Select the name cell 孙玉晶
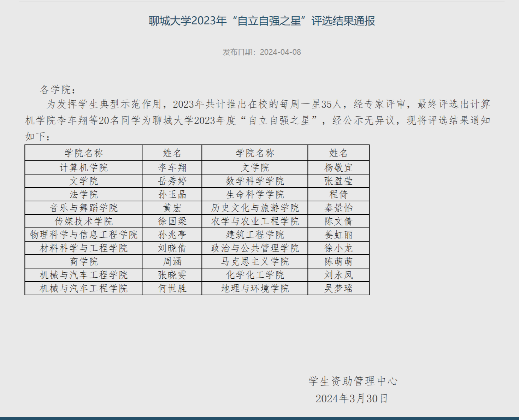This screenshot has height=420, width=519. (172, 194)
